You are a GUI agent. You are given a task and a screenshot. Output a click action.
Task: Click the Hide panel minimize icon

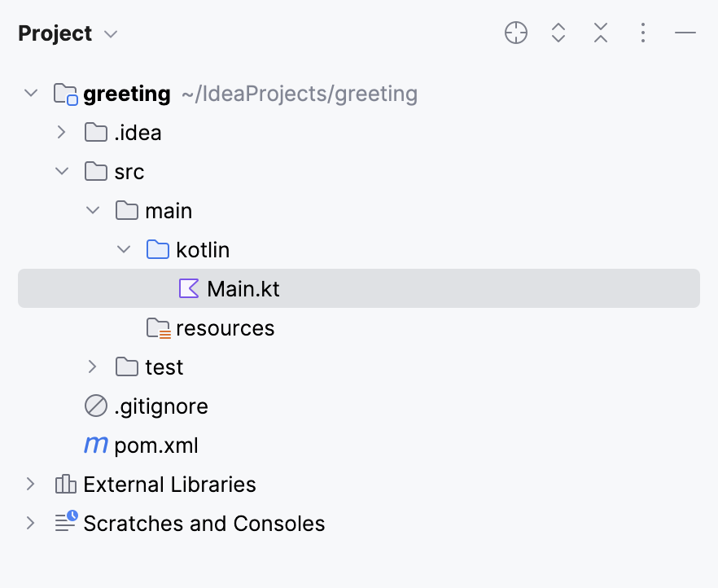pos(685,33)
